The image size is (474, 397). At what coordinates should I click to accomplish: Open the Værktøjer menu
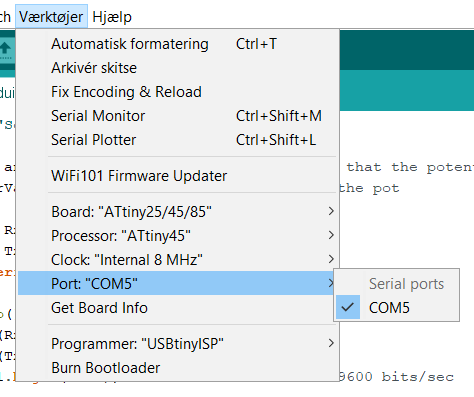(51, 17)
